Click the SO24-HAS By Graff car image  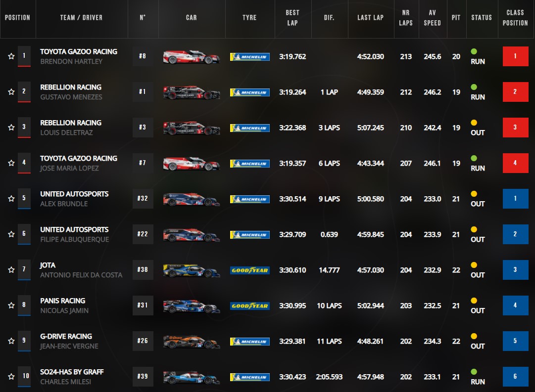pyautogui.click(x=191, y=377)
